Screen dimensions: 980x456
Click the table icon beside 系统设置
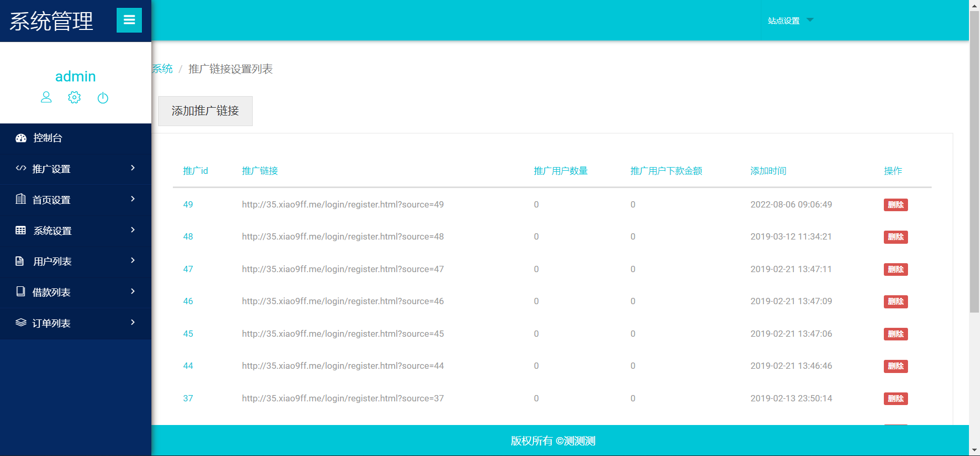coord(20,230)
